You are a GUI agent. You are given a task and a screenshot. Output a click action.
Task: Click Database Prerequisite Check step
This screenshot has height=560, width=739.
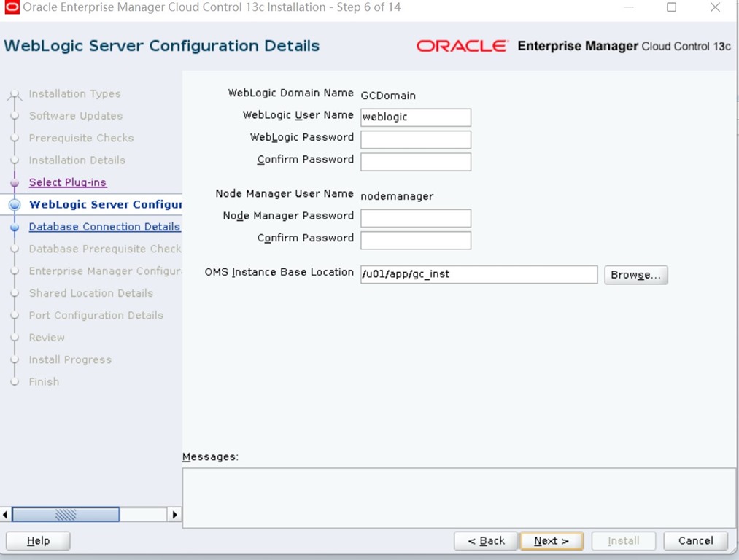(x=105, y=249)
